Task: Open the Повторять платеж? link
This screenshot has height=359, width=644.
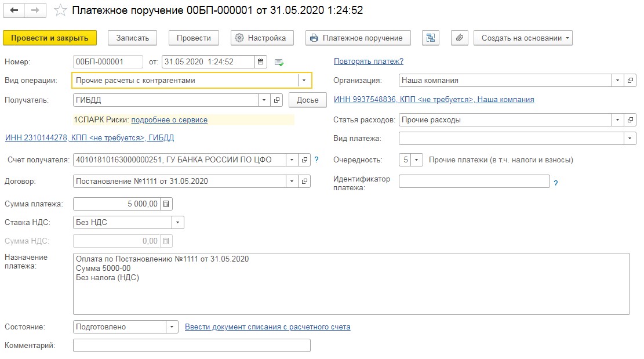Action: click(369, 61)
